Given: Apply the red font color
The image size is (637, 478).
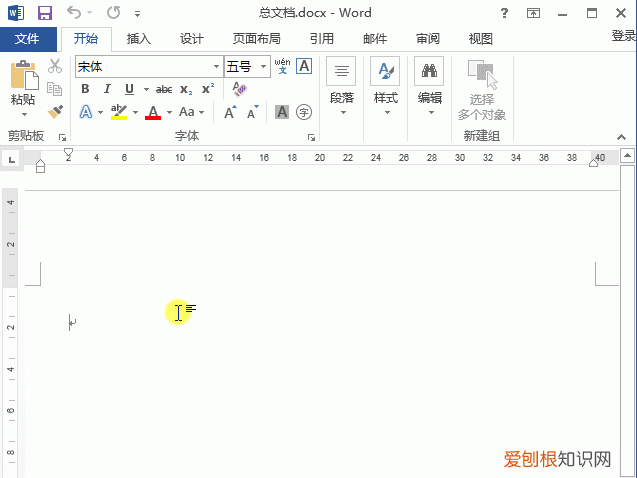Looking at the screenshot, I should 153,112.
